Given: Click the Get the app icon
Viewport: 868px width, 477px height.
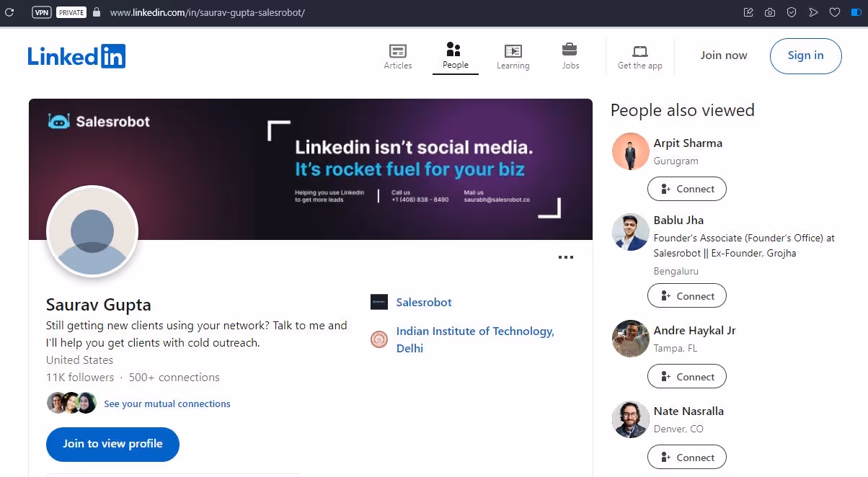Looking at the screenshot, I should (x=639, y=51).
